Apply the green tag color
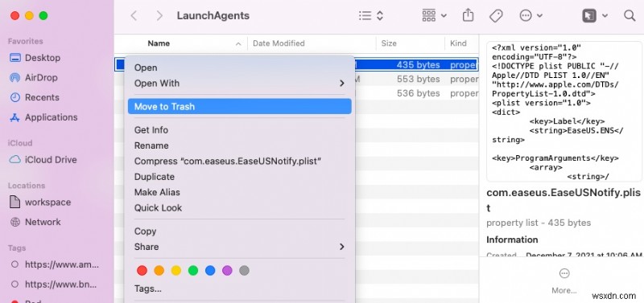Screen dimensions: 644x303 tap(193, 271)
